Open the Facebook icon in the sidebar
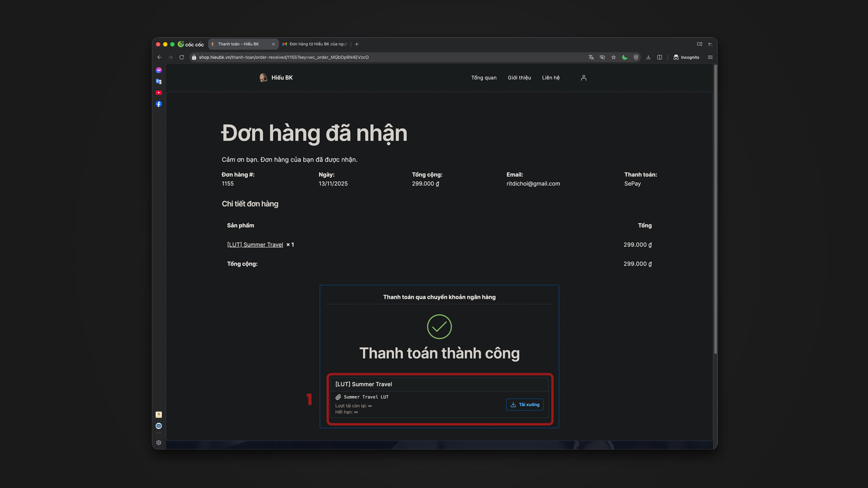Image resolution: width=868 pixels, height=488 pixels. coord(159,104)
